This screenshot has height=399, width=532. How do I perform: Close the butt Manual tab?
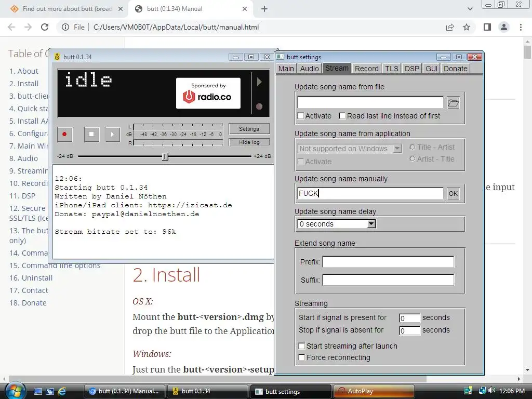[245, 9]
